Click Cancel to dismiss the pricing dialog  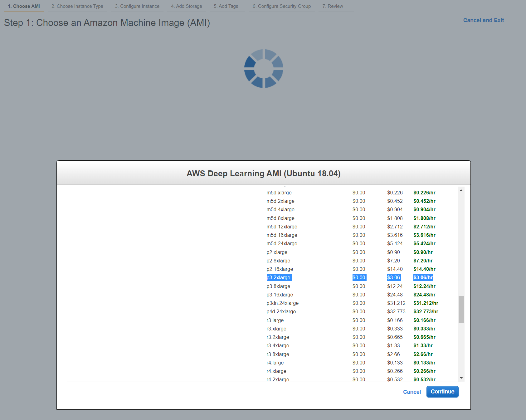tap(412, 392)
